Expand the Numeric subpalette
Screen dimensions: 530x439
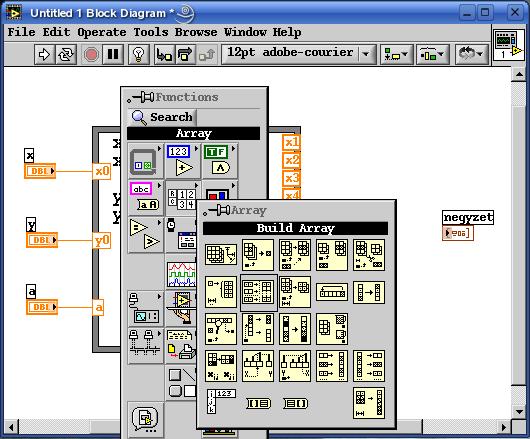point(183,161)
